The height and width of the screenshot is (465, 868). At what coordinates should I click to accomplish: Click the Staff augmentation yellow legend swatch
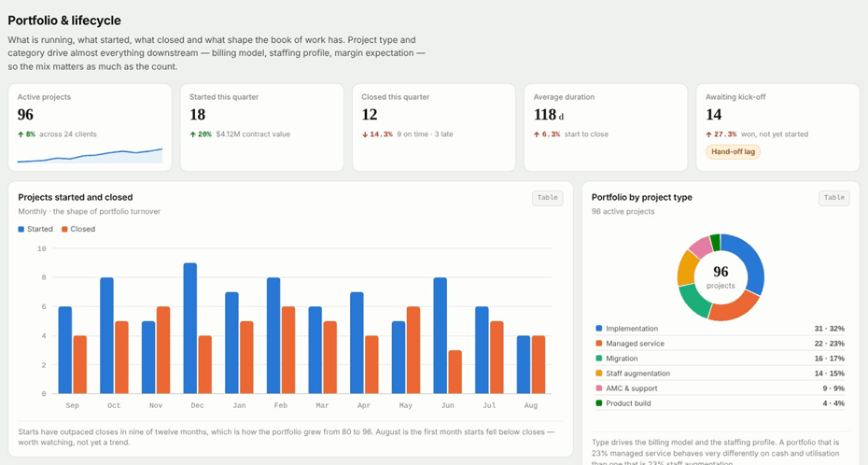point(598,373)
